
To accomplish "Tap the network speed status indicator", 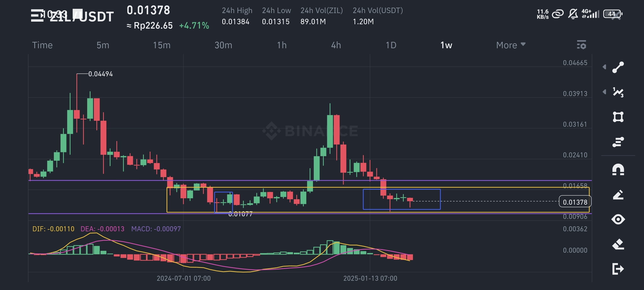I will click(x=543, y=14).
